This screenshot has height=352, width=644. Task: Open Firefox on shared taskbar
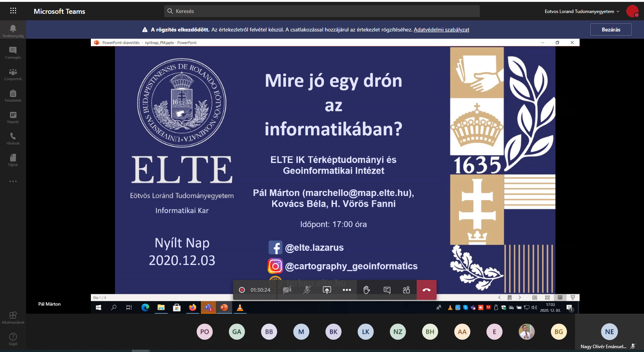[x=192, y=308]
